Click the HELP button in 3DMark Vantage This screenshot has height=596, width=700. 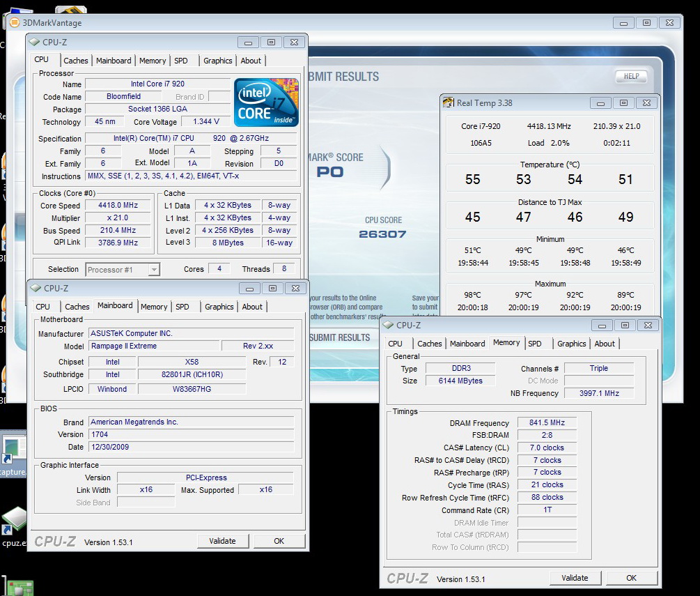pos(631,77)
